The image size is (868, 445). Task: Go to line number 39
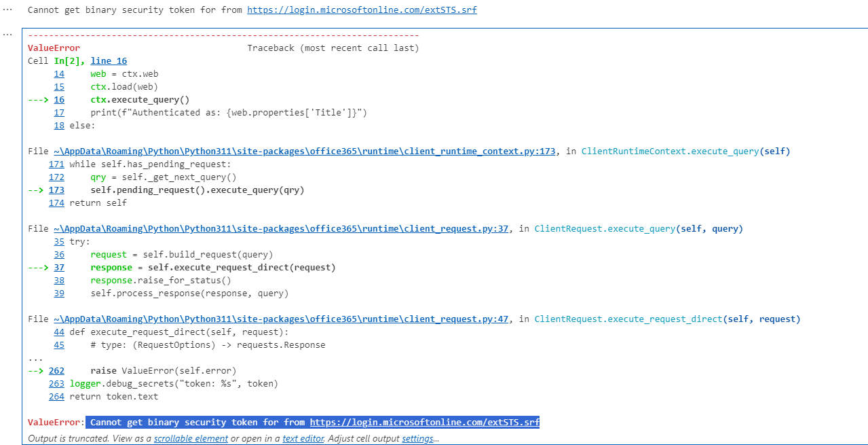(x=59, y=293)
